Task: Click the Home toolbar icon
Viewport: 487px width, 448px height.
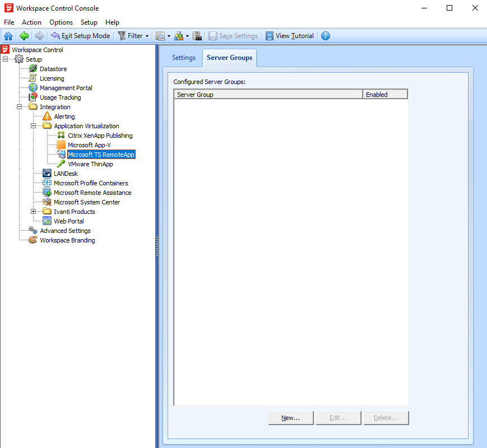Action: [8, 36]
